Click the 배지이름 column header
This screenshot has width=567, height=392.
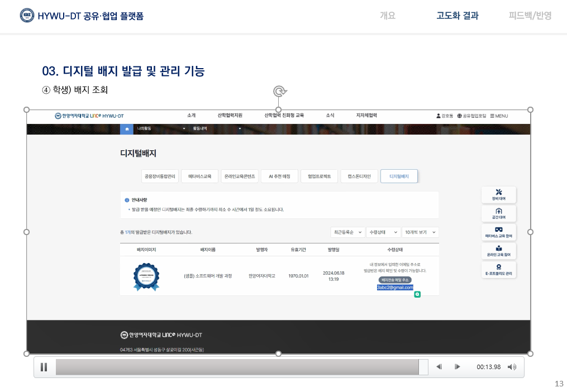(208, 250)
